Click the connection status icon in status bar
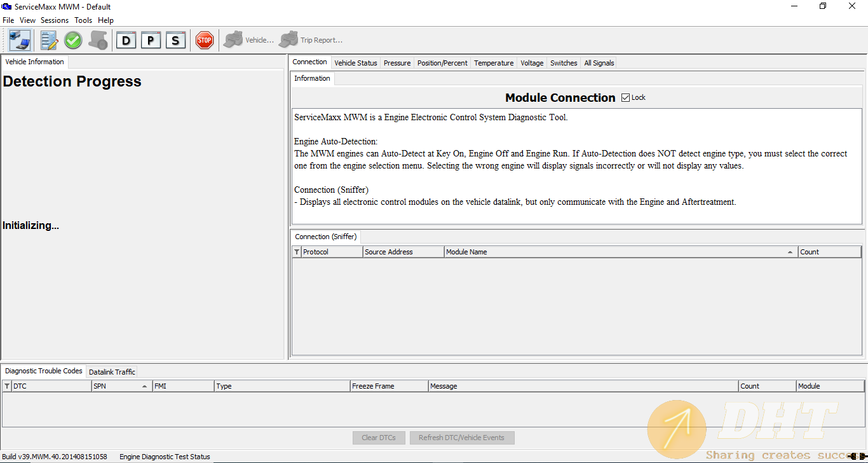Viewport: 868px width, 463px height. point(857,456)
